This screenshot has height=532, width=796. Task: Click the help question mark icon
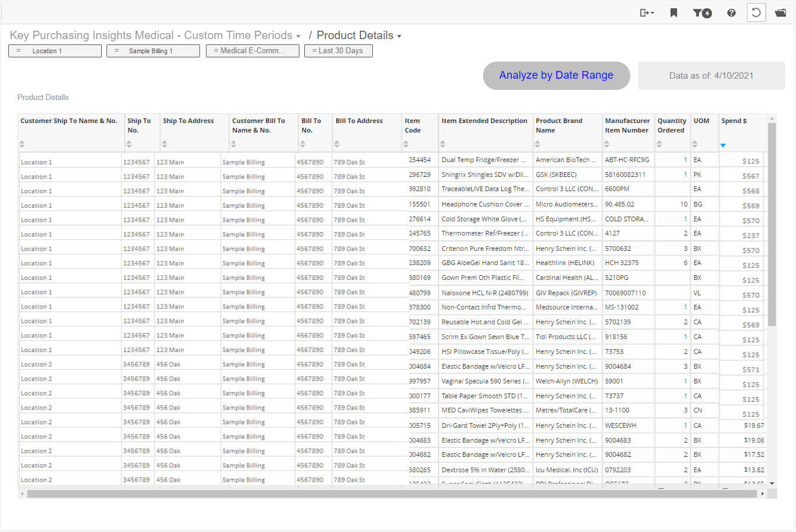pos(731,12)
